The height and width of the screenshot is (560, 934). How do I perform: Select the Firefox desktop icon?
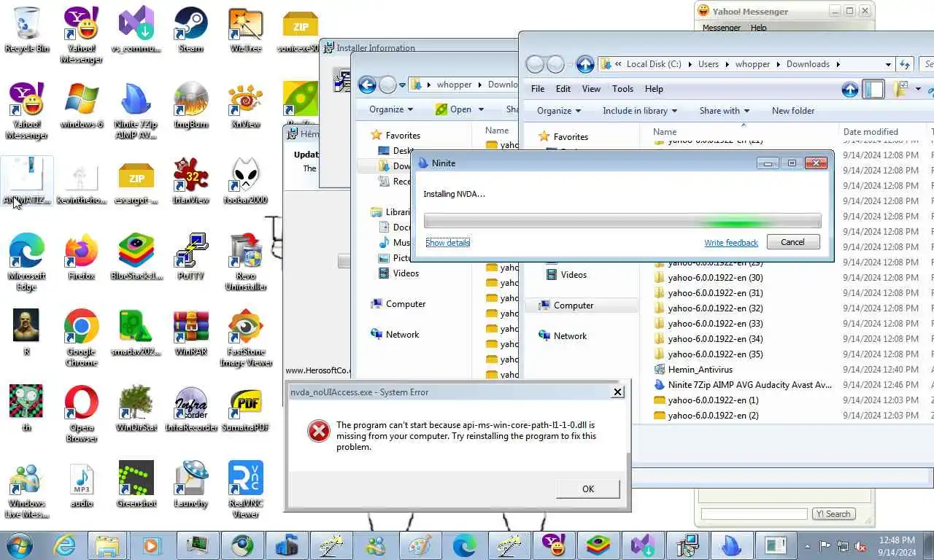pyautogui.click(x=82, y=257)
